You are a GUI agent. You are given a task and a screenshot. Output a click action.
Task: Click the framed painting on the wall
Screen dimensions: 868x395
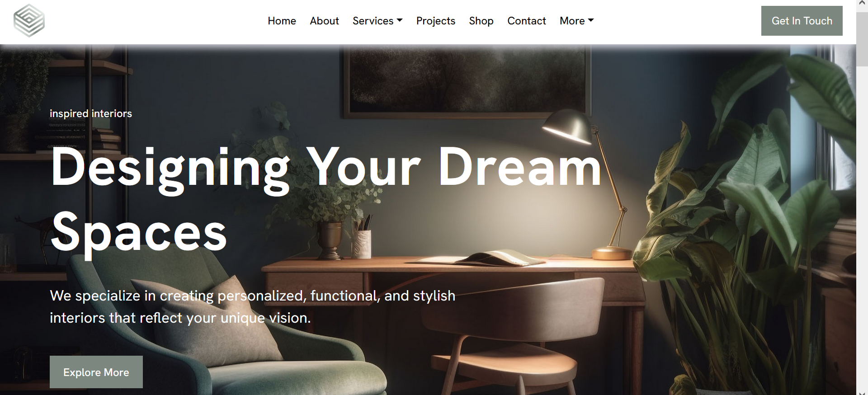coord(467,81)
